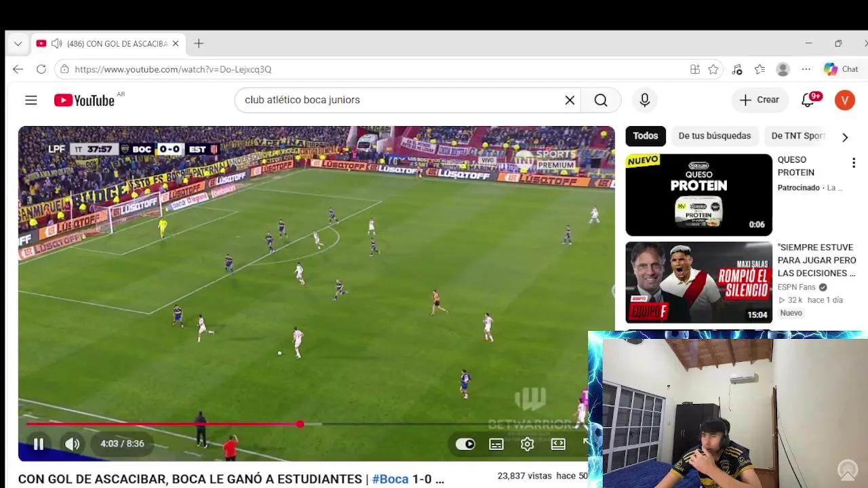Screen dimensions: 868x488
Task: Restore down the browser window
Action: pos(838,43)
